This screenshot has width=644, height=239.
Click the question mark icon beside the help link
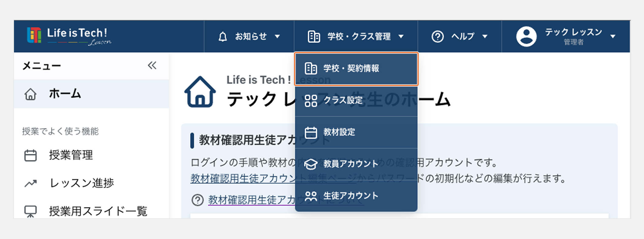coord(198,200)
